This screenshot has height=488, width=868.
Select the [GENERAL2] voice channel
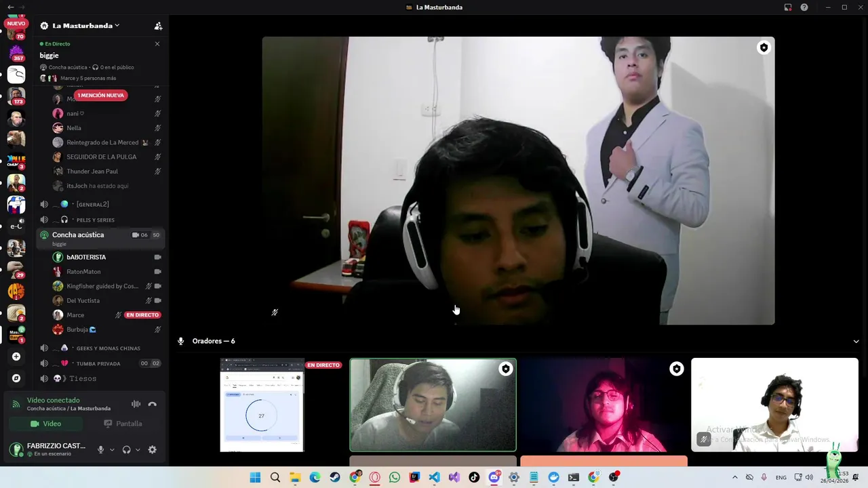click(x=100, y=205)
